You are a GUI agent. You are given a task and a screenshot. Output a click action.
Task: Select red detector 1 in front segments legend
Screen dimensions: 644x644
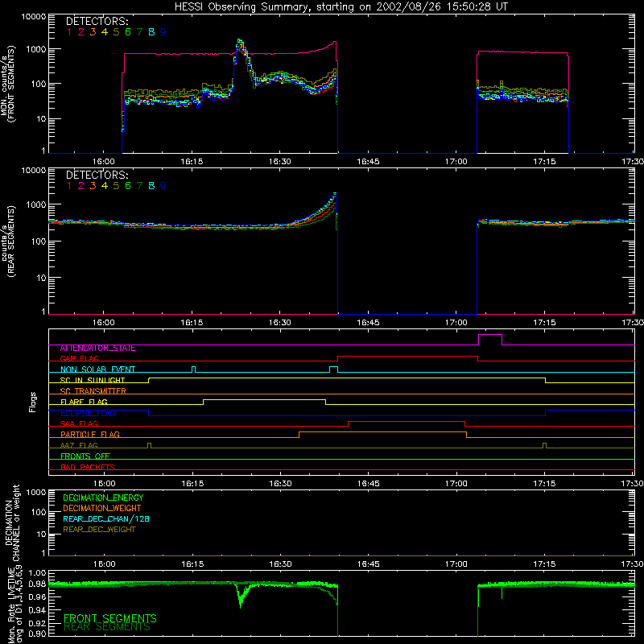[69, 32]
